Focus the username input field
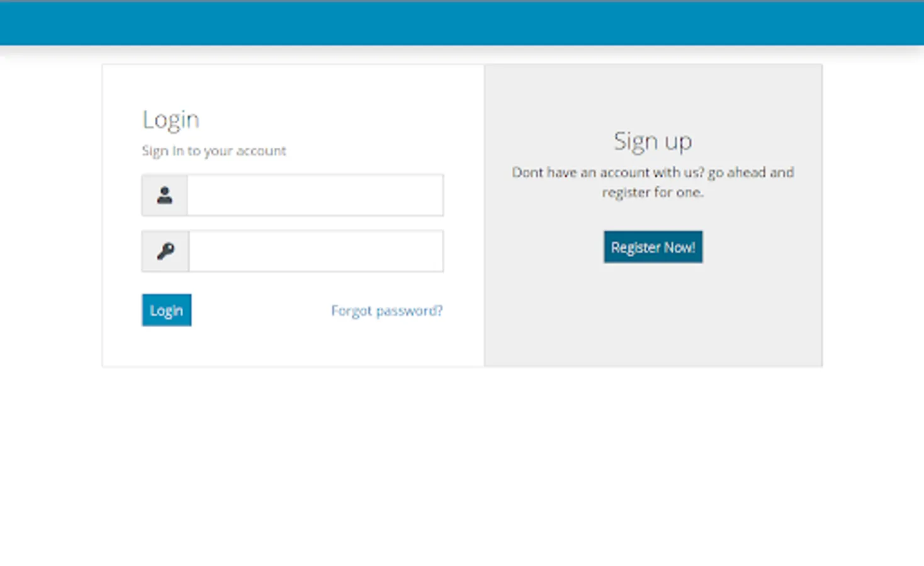 pyautogui.click(x=315, y=195)
